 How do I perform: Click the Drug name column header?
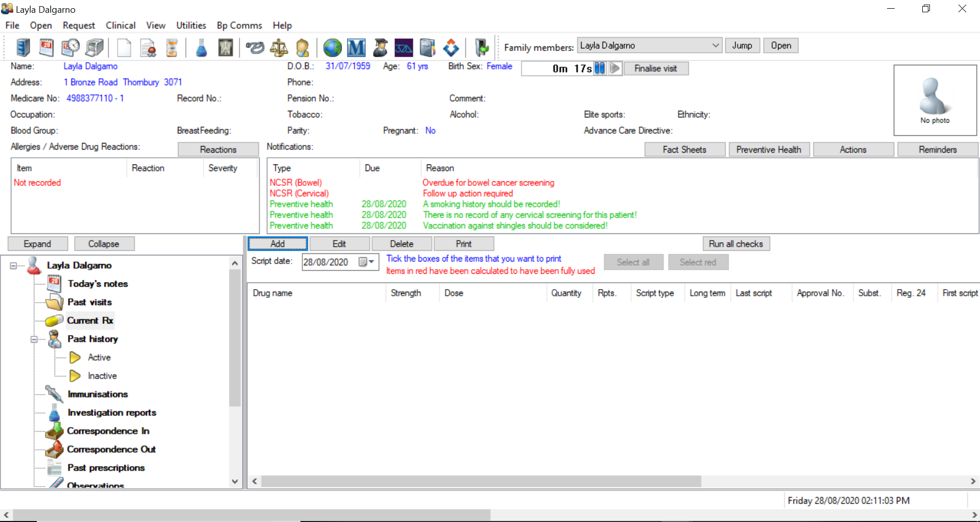(317, 293)
